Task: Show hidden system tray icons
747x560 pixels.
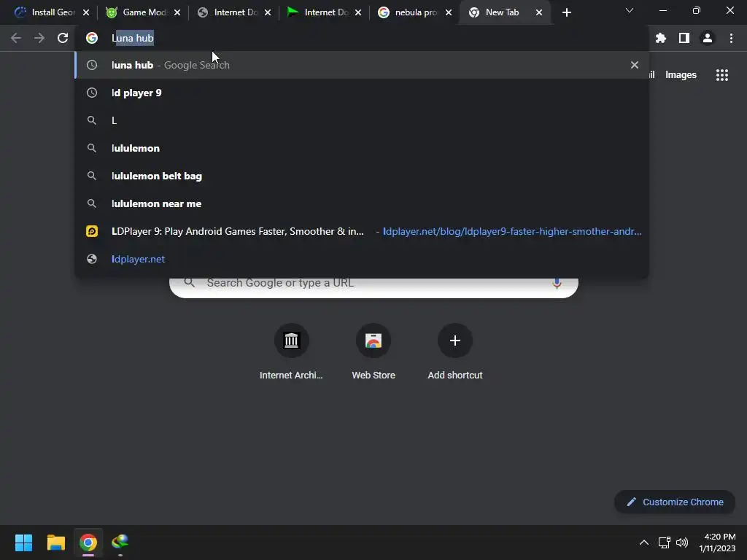Action: [643, 542]
